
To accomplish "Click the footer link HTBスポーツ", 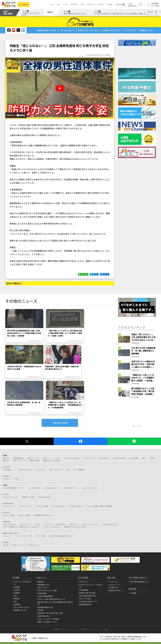I will tap(7, 479).
